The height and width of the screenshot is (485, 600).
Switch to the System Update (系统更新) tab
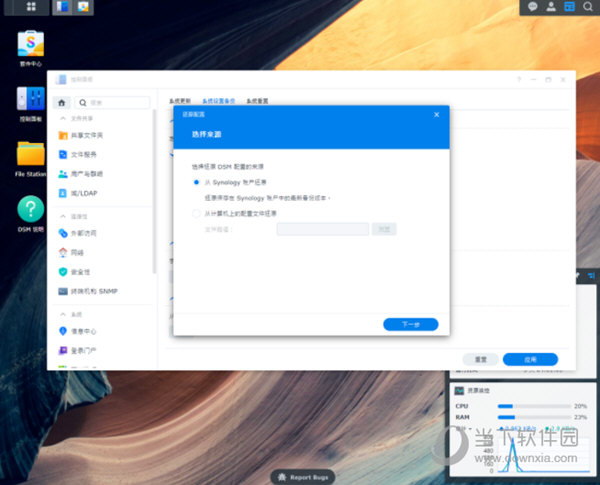pos(180,101)
